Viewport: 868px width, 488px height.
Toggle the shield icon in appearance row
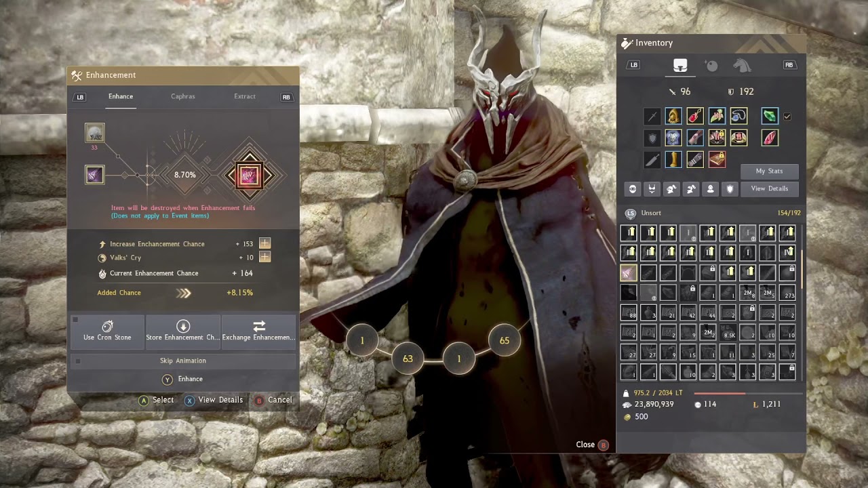tap(730, 189)
